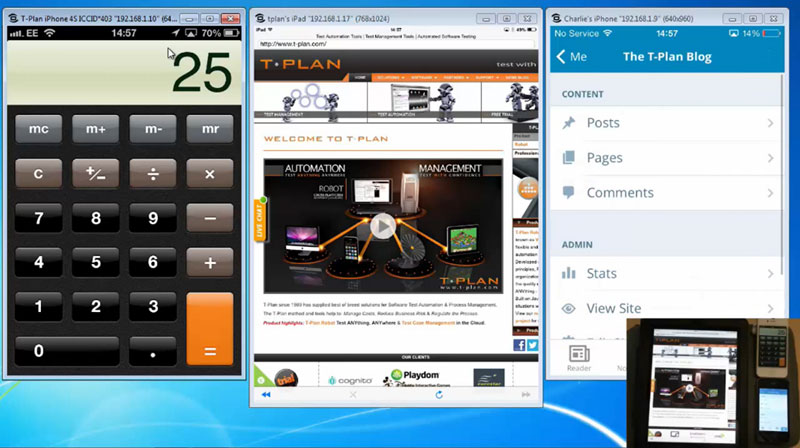
Task: Tap digit 1 on the calculator
Action: [x=39, y=307]
